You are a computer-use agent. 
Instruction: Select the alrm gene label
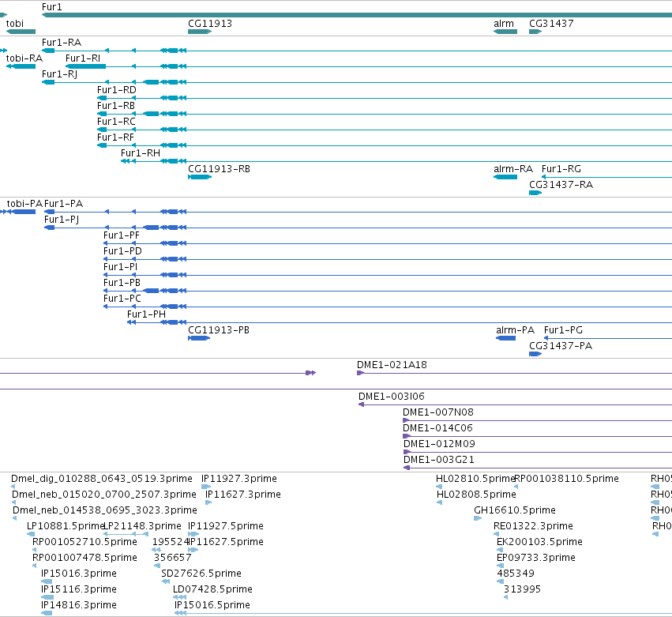coord(504,24)
